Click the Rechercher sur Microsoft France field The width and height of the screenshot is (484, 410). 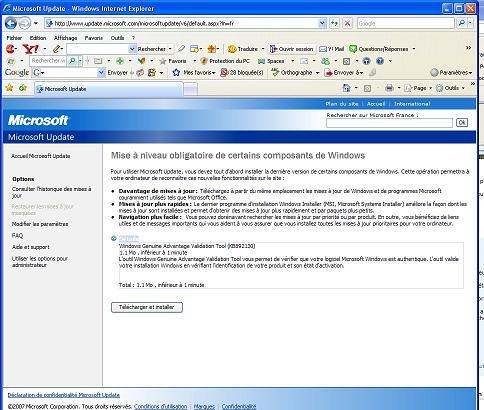389,123
